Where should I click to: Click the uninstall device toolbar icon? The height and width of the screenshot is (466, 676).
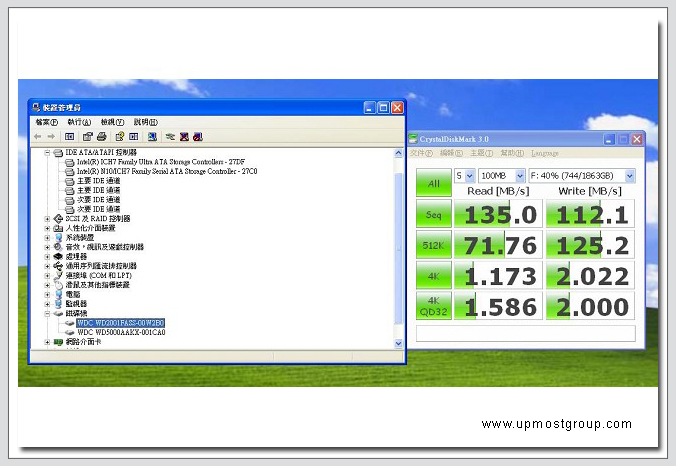(198, 137)
